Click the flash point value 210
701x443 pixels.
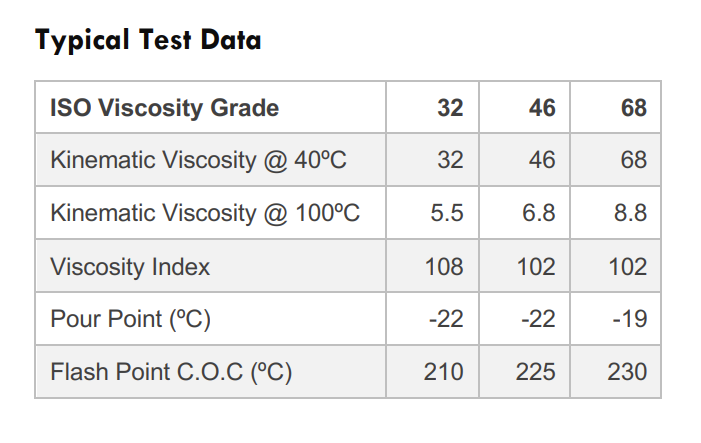tap(444, 372)
